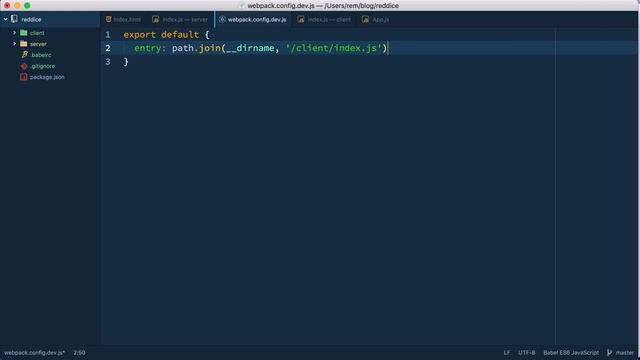Click the file icon in window title

point(242,6)
